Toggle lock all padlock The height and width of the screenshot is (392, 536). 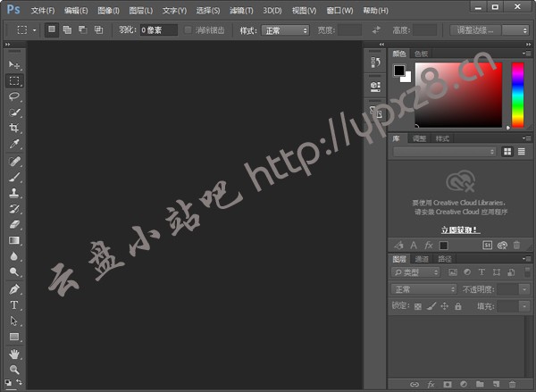click(458, 306)
